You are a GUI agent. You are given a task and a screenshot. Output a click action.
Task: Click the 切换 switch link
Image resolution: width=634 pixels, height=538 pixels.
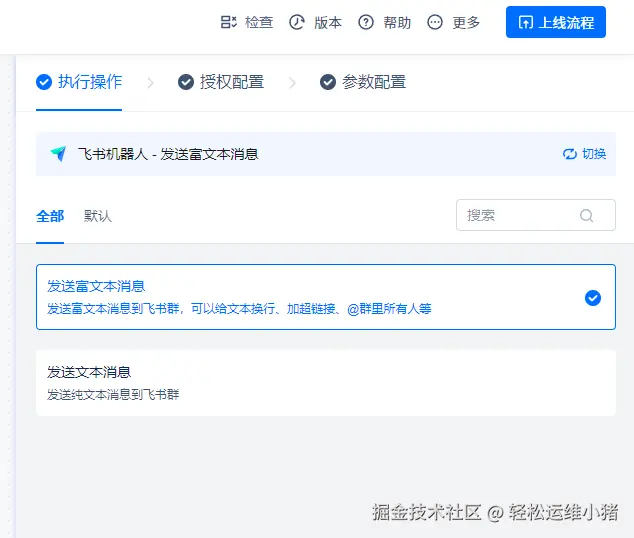[x=585, y=154]
